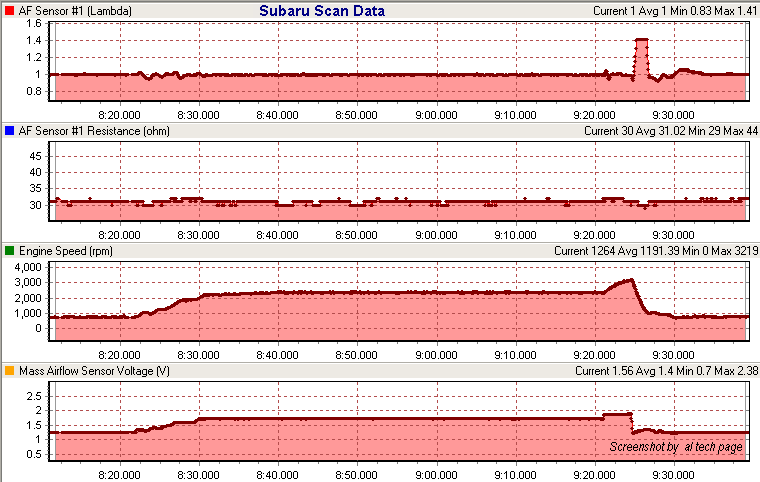
Task: Click the 9:00.000 time label under Lambda graph
Action: pyautogui.click(x=436, y=113)
